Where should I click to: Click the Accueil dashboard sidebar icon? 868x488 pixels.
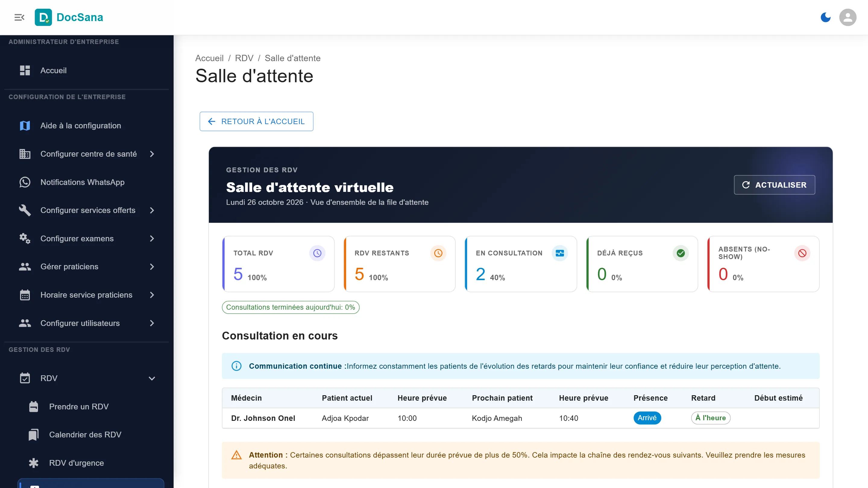coord(25,70)
